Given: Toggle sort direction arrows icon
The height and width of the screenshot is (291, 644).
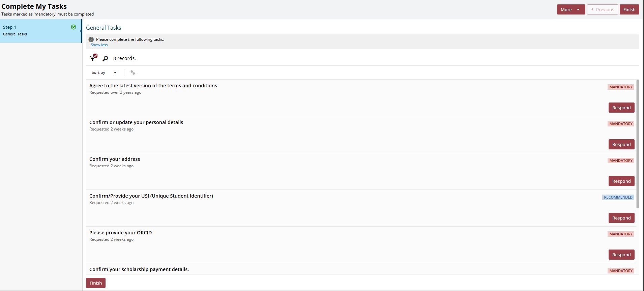Looking at the screenshot, I should pyautogui.click(x=133, y=72).
